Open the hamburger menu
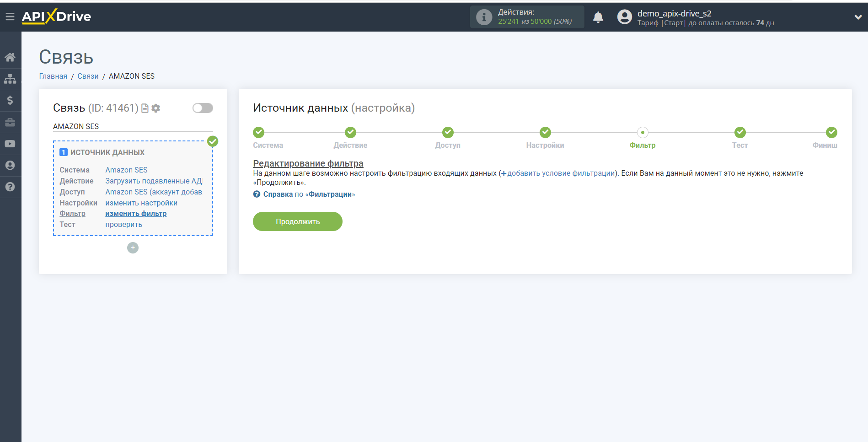868x442 pixels. pyautogui.click(x=10, y=17)
